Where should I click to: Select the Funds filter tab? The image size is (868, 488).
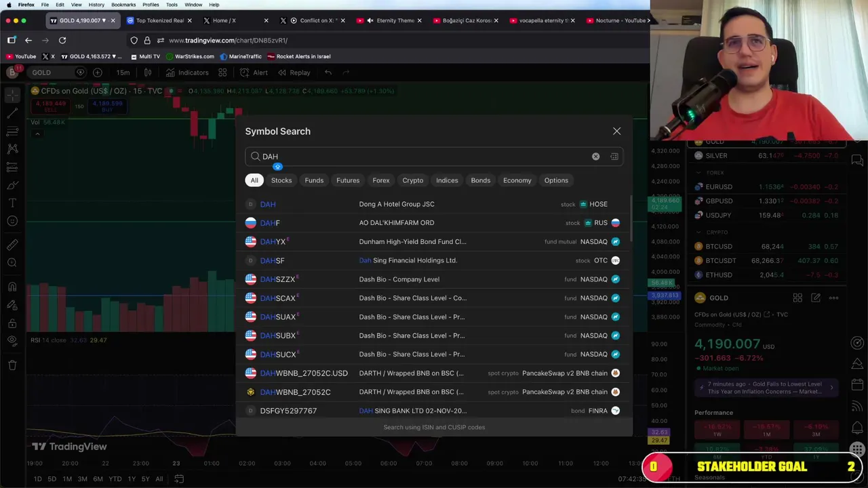point(314,180)
